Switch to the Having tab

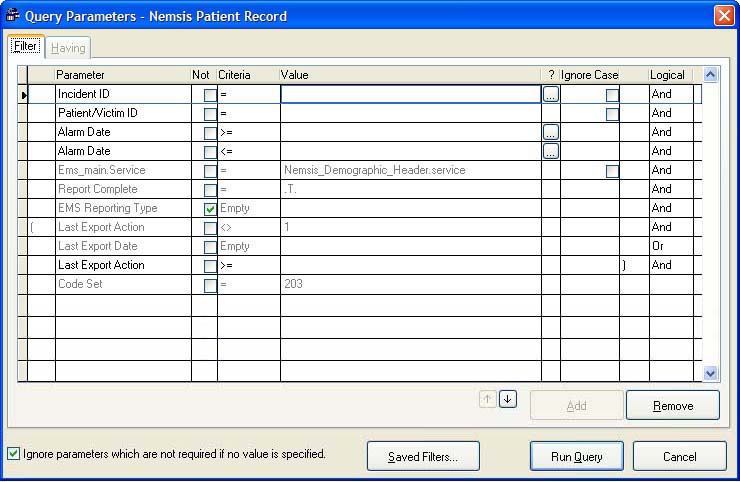point(68,48)
